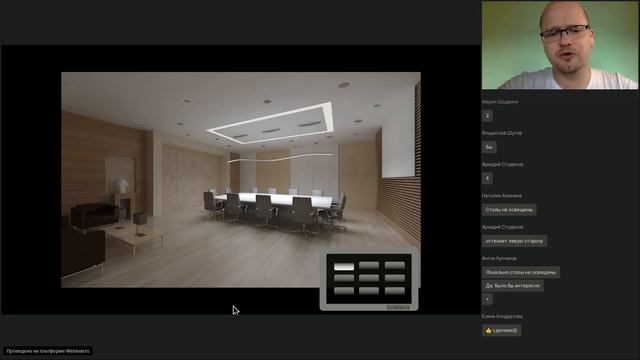
Task: Click the sender name 'Антон Купчиков'
Action: click(499, 258)
